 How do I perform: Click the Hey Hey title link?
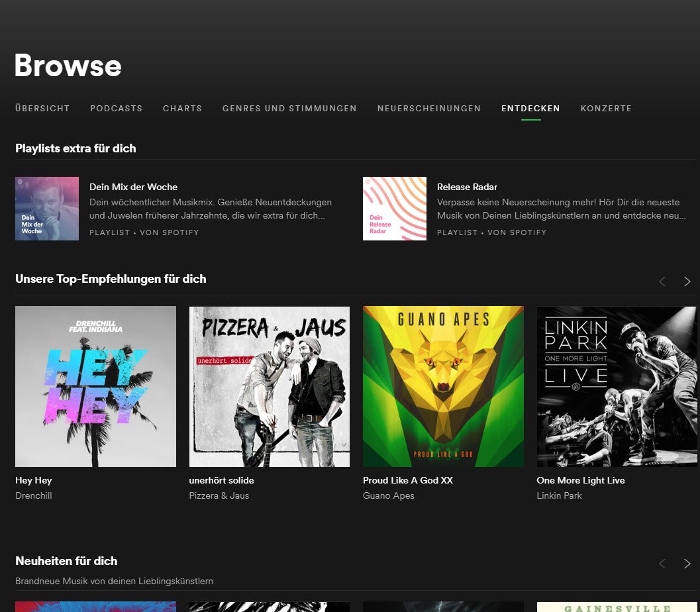coord(34,480)
